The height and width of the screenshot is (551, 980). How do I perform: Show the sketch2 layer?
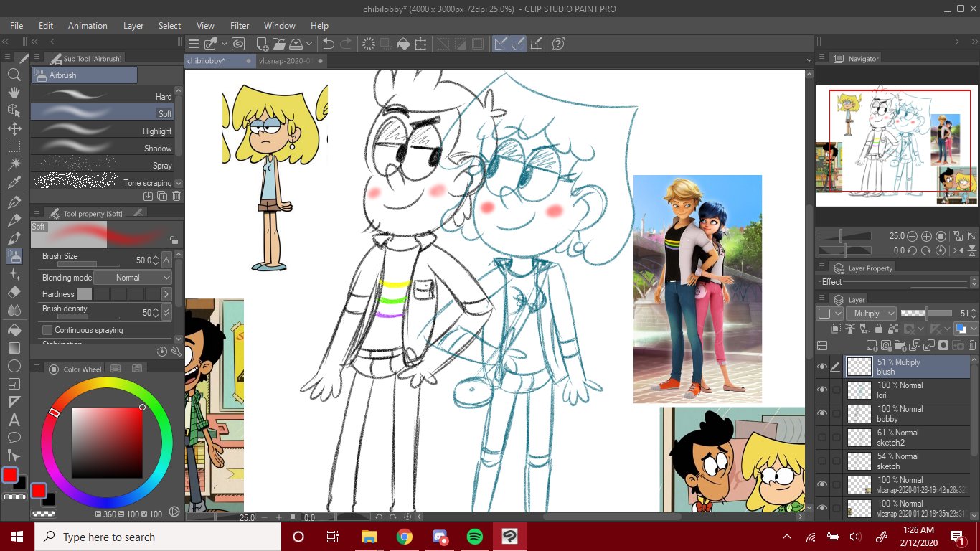point(822,437)
